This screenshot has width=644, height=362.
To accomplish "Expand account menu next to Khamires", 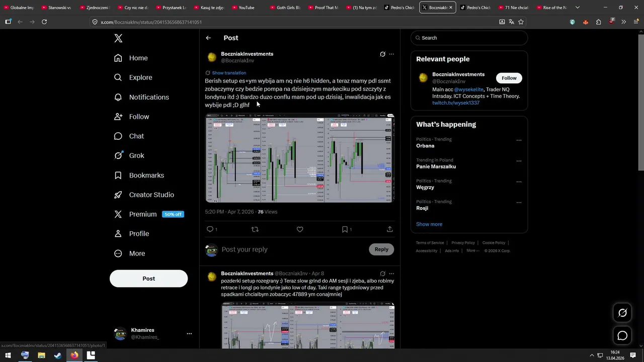I will (x=189, y=333).
